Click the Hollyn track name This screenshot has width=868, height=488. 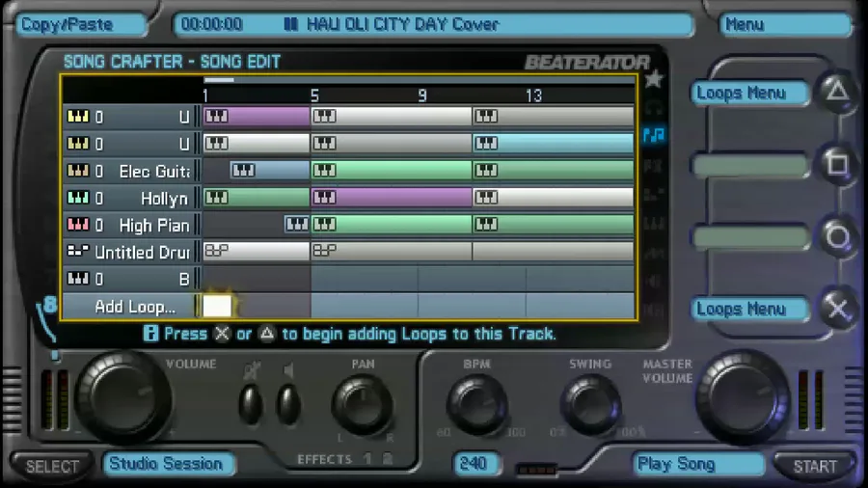(164, 199)
